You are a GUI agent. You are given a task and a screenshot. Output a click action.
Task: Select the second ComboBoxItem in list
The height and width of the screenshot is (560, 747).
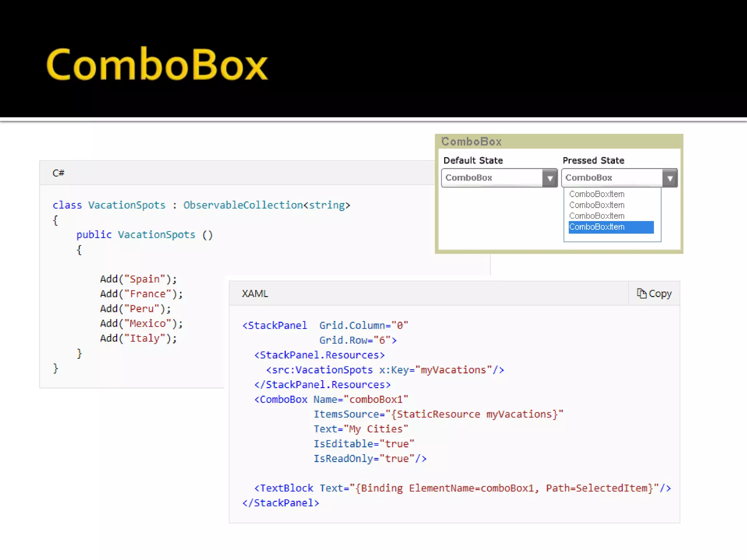[597, 205]
